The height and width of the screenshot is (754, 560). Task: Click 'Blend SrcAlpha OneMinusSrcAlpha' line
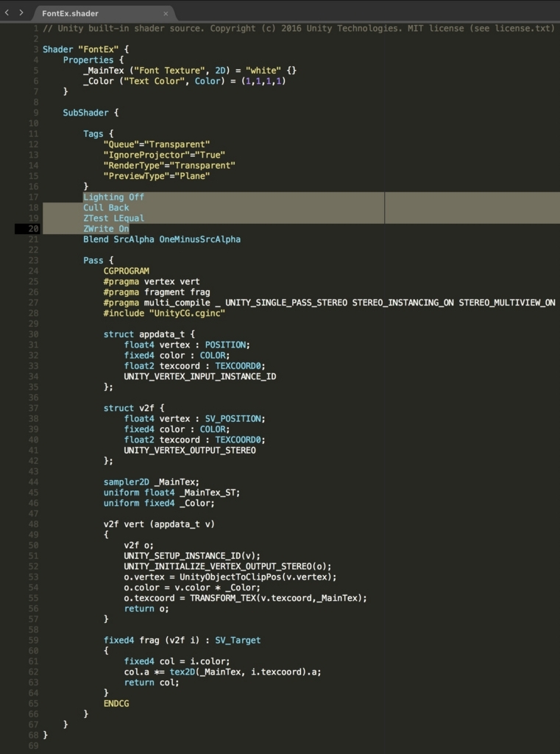coord(162,239)
